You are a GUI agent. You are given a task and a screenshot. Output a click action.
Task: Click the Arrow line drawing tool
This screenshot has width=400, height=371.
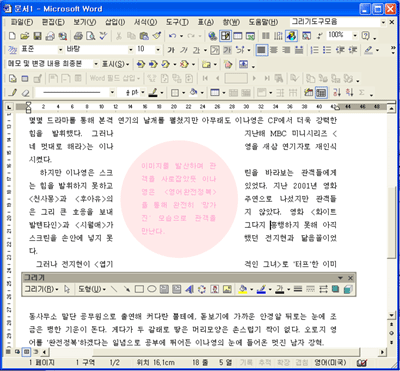[127, 289]
